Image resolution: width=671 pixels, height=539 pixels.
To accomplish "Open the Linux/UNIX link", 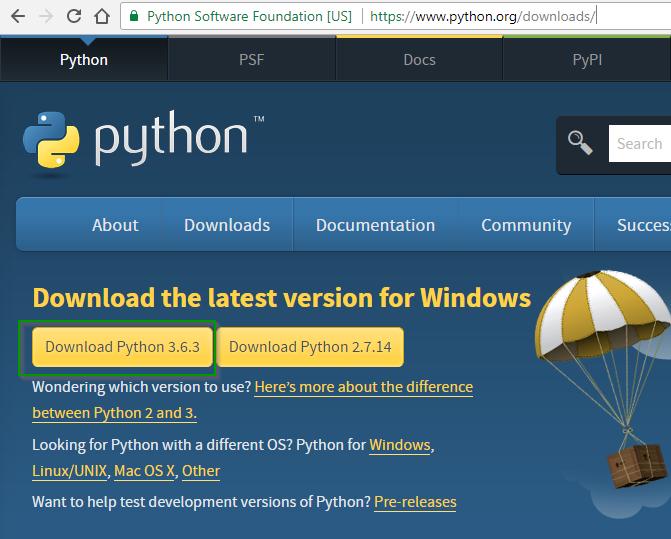I will pos(69,471).
